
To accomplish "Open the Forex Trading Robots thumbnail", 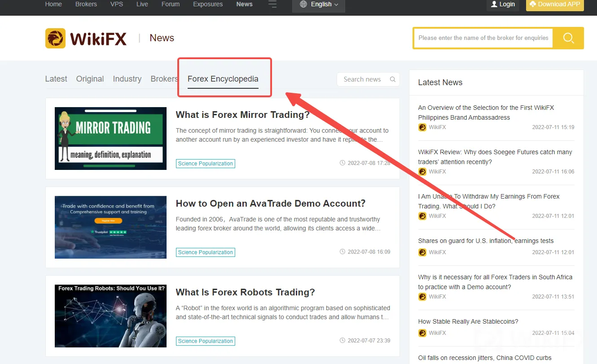I will (x=110, y=316).
